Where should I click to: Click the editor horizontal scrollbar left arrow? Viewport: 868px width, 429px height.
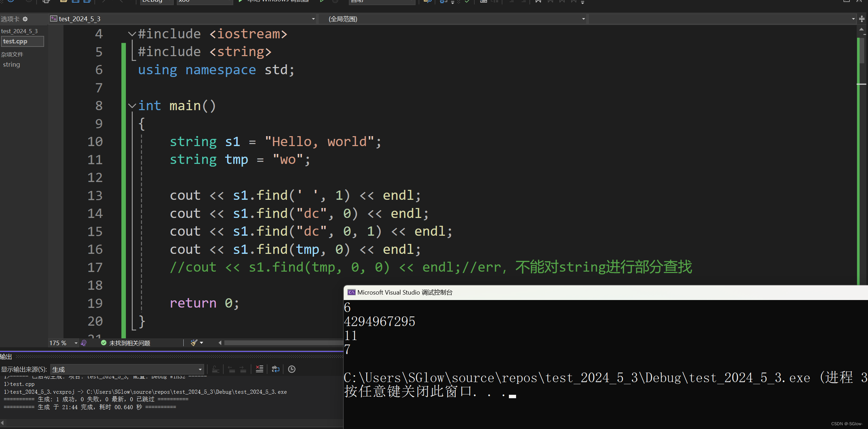tap(220, 343)
